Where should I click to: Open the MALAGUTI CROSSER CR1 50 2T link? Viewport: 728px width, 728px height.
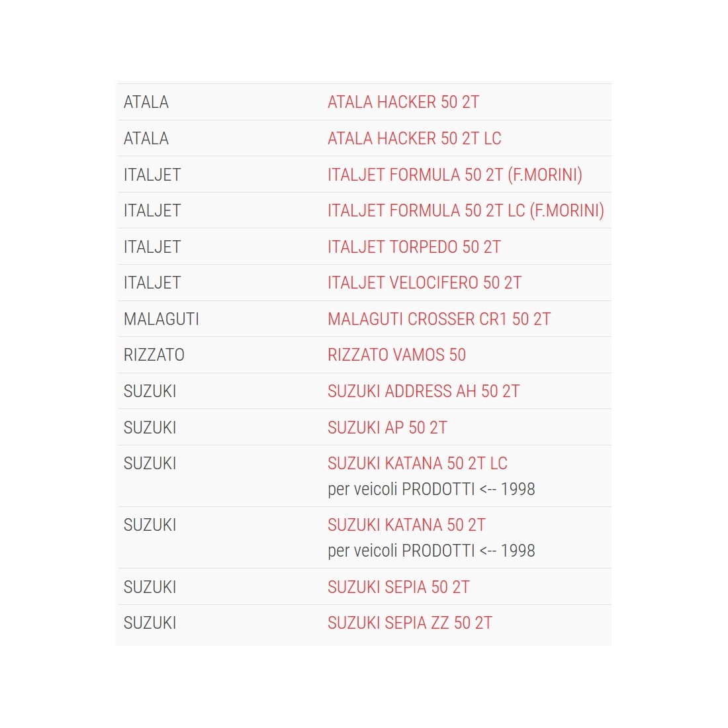(439, 319)
